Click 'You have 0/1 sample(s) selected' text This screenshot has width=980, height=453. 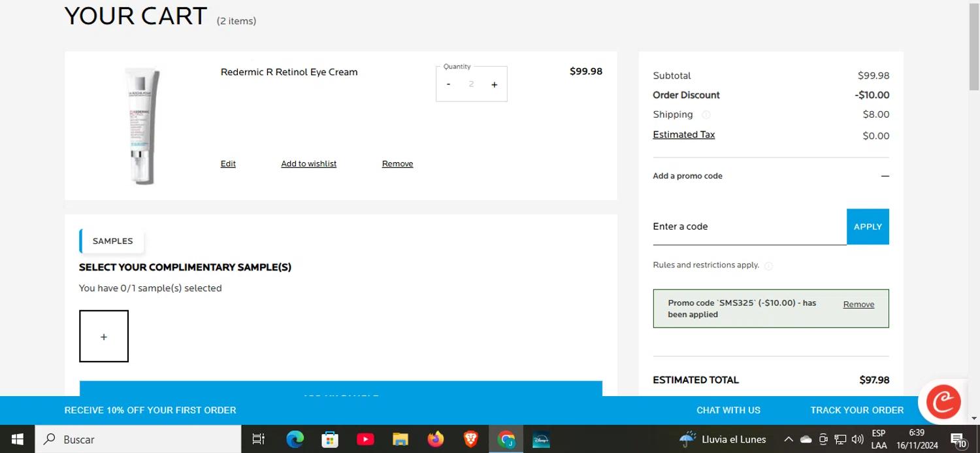click(150, 288)
